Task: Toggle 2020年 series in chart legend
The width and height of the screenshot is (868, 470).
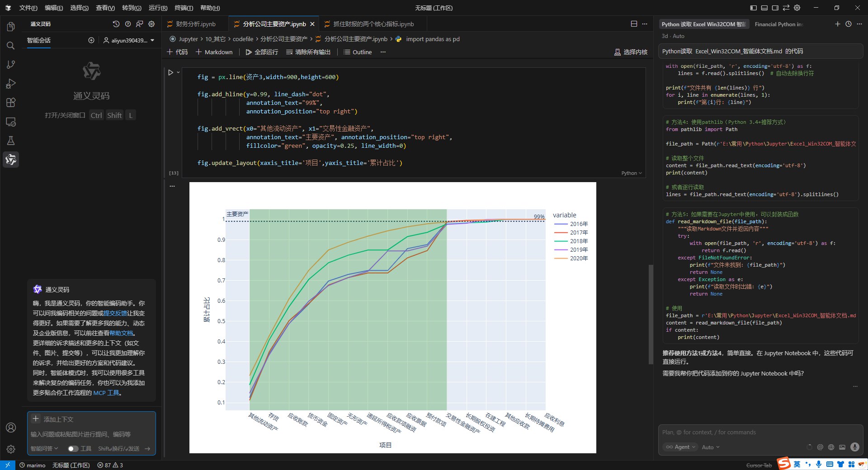Action: (x=578, y=258)
